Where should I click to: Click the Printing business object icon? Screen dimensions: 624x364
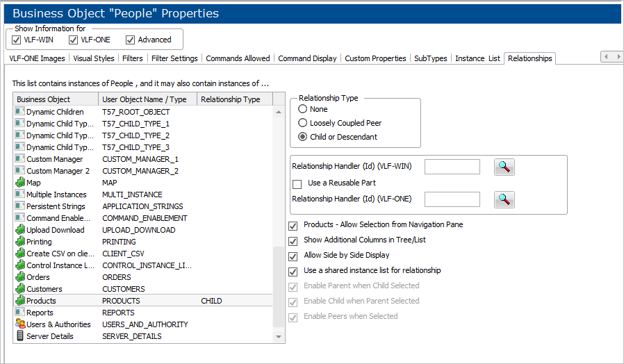[19, 242]
